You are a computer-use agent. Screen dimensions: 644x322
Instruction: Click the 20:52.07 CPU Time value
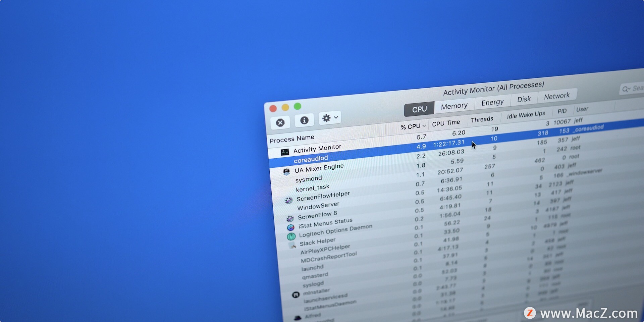click(450, 171)
